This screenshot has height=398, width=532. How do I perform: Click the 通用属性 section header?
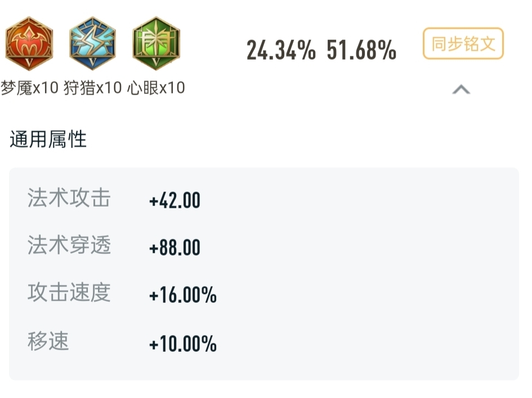pos(48,139)
